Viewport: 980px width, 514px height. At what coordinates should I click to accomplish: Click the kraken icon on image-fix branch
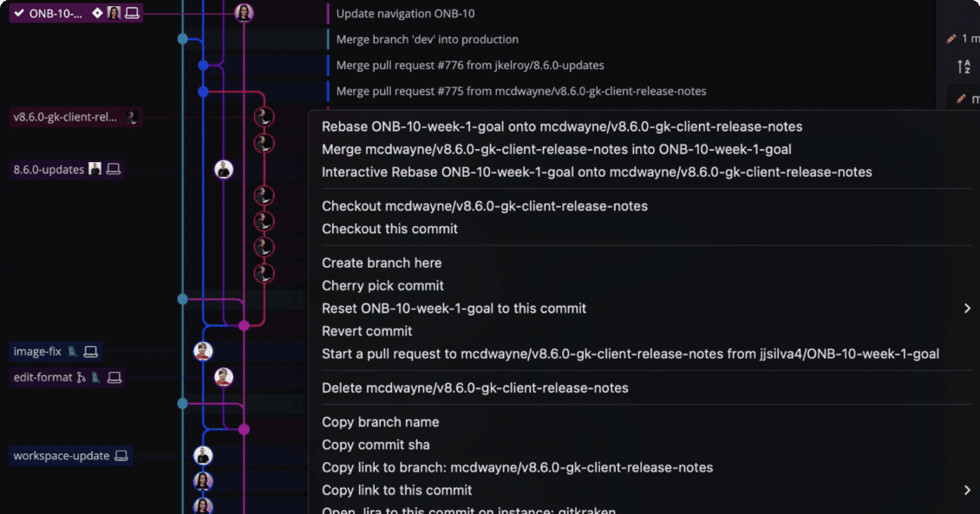tap(72, 352)
